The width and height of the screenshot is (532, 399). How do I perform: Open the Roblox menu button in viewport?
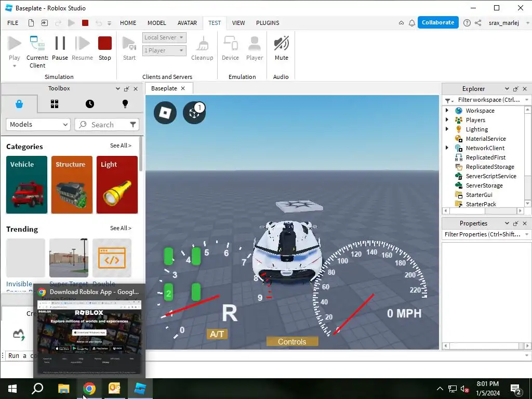tap(165, 113)
